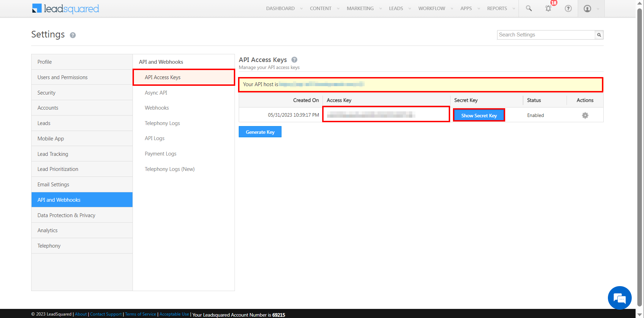Expand the arrow beside the profile avatar
The image size is (644, 318).
[598, 9]
